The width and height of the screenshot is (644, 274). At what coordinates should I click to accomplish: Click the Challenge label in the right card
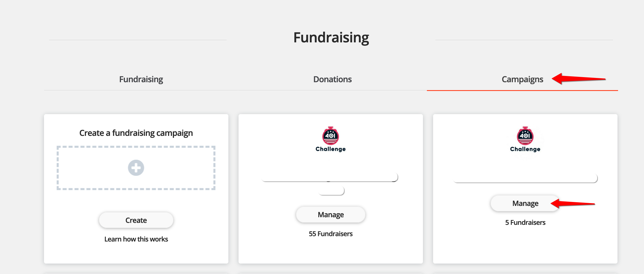point(525,149)
